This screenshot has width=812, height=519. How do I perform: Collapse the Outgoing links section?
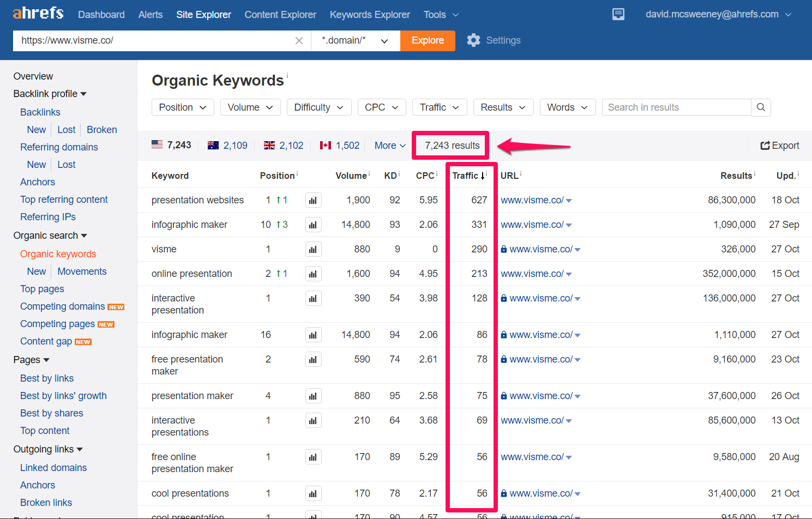48,449
